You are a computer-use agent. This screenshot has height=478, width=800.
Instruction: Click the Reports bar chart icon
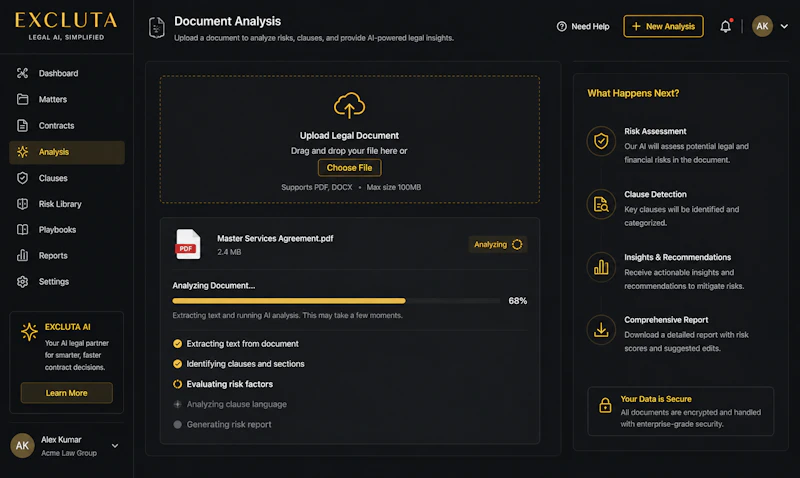pyautogui.click(x=22, y=255)
